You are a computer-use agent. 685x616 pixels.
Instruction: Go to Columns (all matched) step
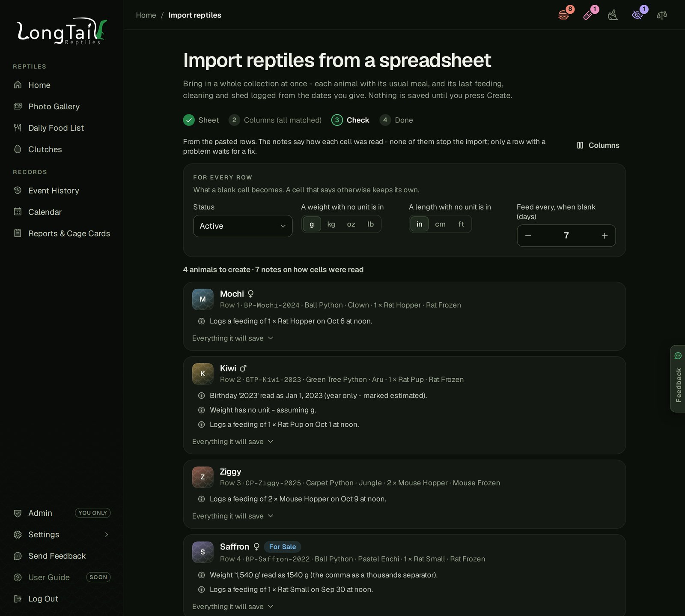[275, 120]
